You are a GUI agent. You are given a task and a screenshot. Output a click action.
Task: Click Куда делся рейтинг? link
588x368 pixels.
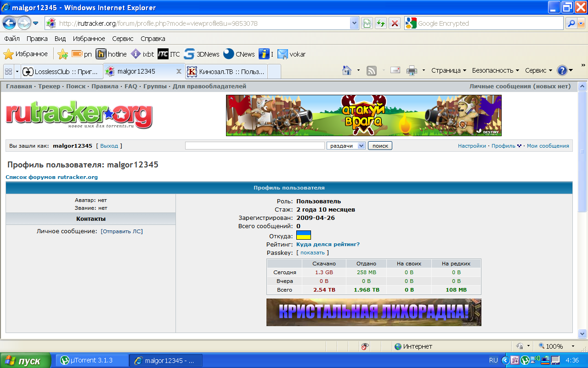click(x=328, y=244)
